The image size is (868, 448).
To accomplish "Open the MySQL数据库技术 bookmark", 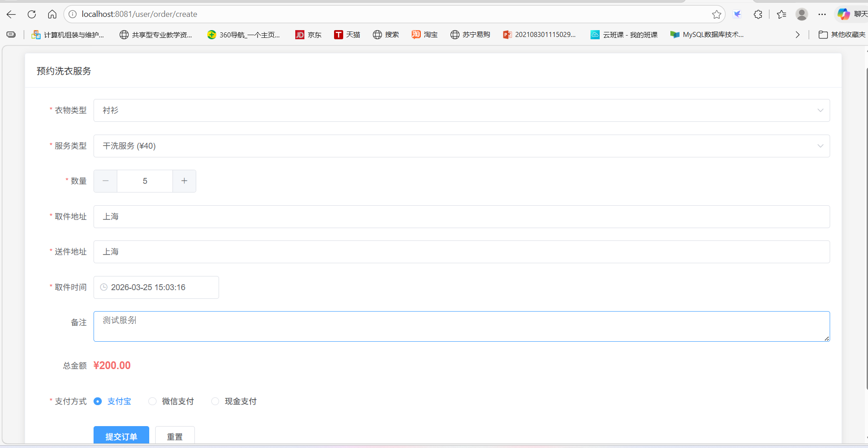I will click(x=707, y=35).
